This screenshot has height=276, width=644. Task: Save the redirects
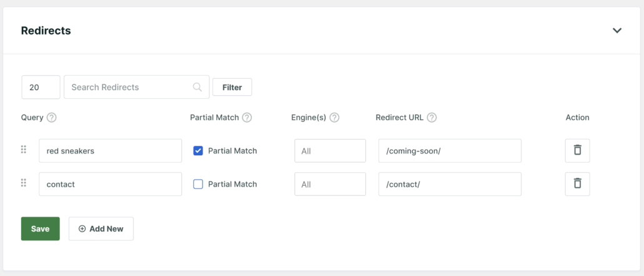(40, 228)
